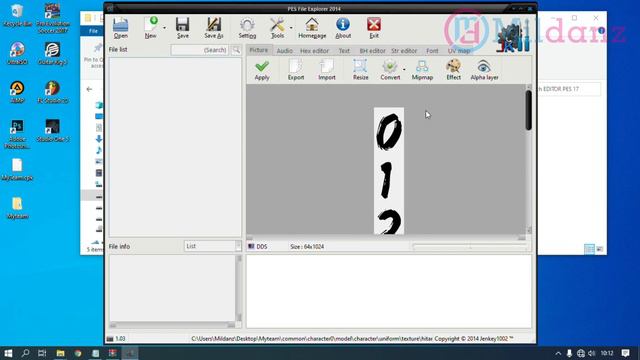
Task: Create a new file with New icon
Action: (151, 28)
